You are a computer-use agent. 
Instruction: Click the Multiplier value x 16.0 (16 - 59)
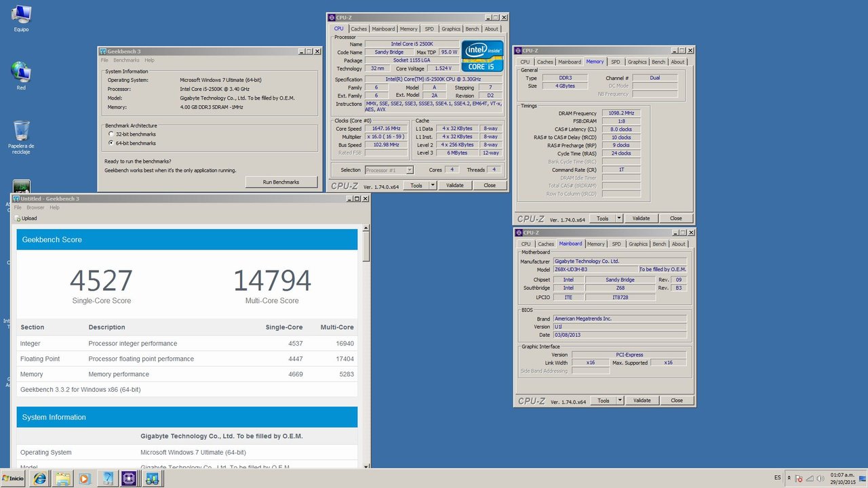click(387, 136)
